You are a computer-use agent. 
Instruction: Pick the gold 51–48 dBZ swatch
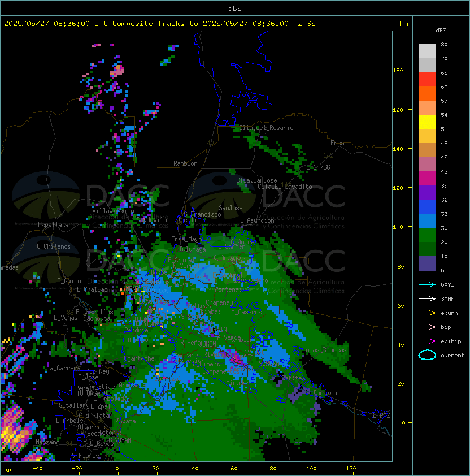(x=427, y=136)
